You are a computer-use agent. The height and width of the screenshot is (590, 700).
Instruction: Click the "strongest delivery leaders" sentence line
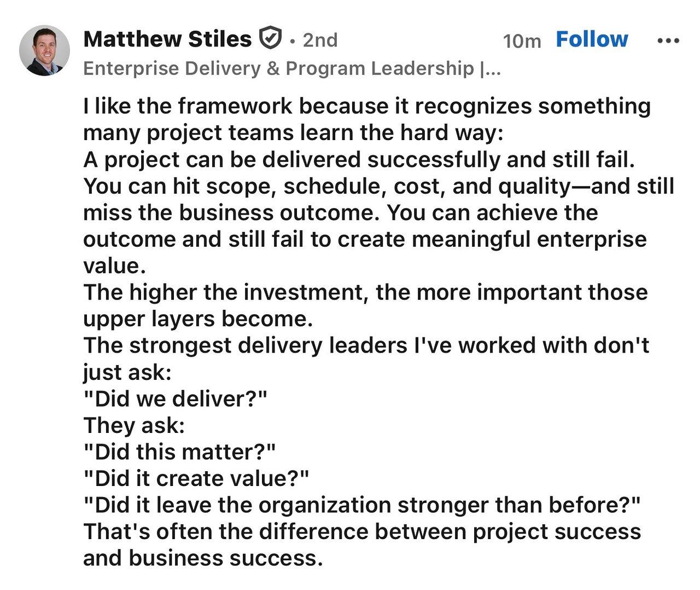click(366, 345)
